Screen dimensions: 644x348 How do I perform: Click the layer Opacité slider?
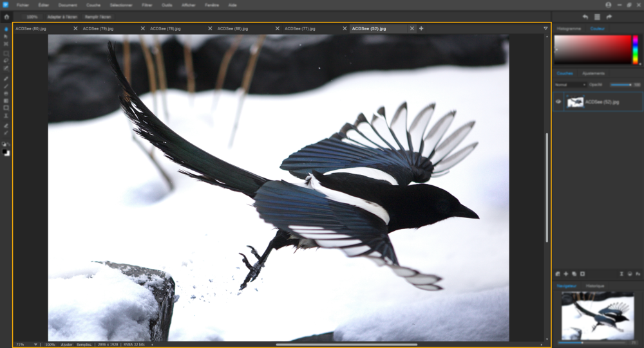(x=621, y=85)
